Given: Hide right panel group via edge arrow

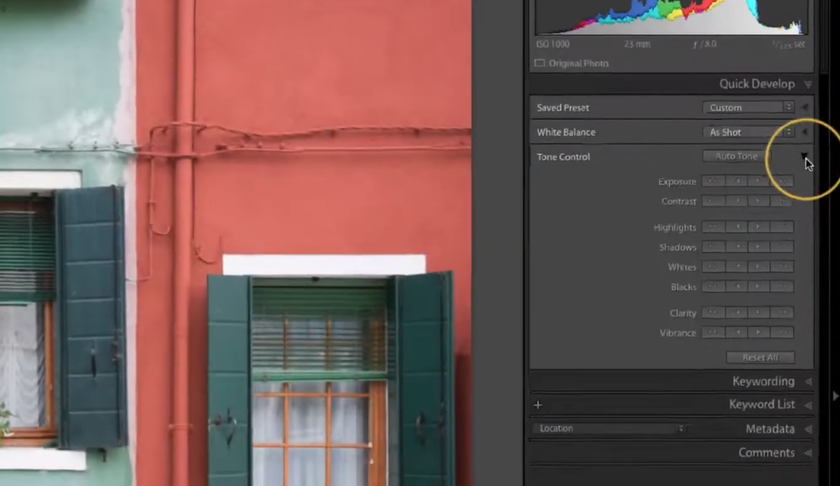Looking at the screenshot, I should [x=835, y=396].
